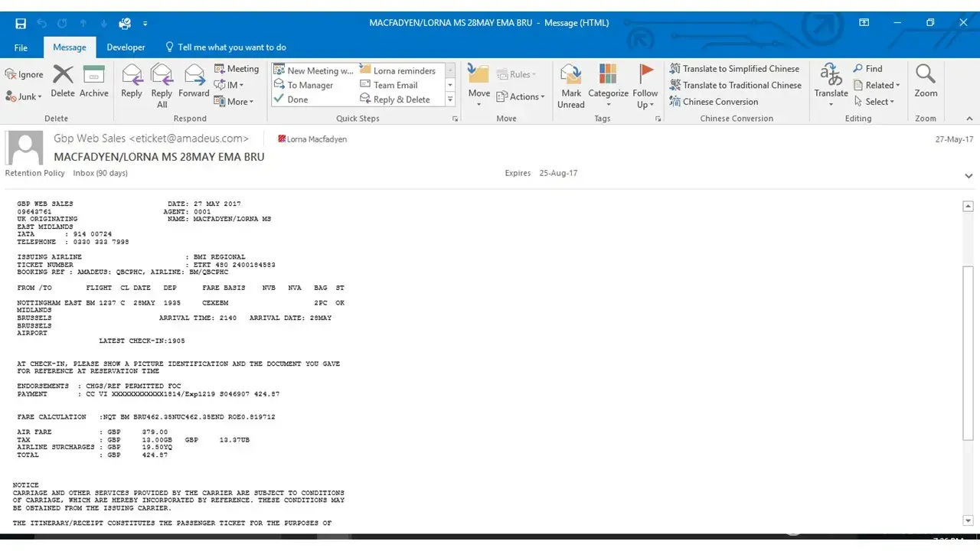Click the vertical scrollbar thumb

pyautogui.click(x=968, y=353)
